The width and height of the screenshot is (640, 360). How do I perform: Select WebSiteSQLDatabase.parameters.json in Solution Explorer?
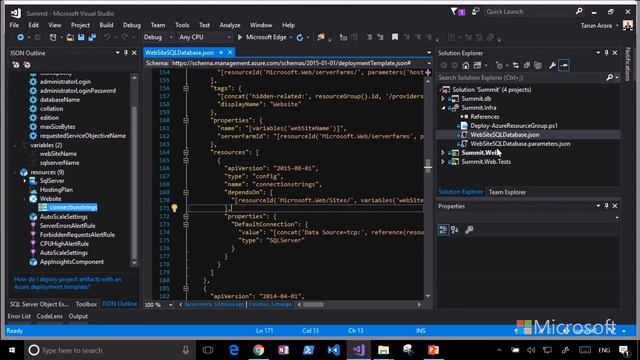pyautogui.click(x=520, y=144)
